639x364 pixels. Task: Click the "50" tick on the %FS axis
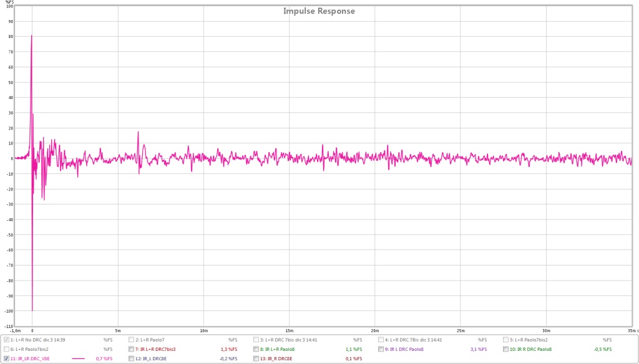[x=11, y=82]
